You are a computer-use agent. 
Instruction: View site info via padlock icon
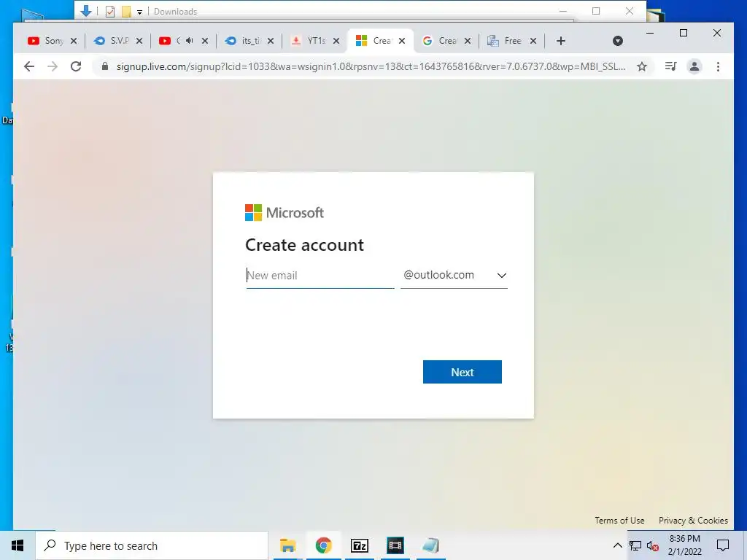point(105,66)
